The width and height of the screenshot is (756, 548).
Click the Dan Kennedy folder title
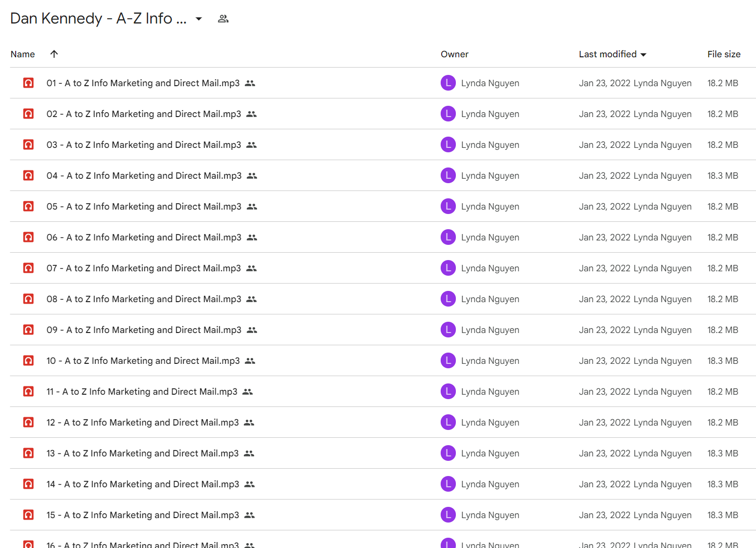point(98,18)
